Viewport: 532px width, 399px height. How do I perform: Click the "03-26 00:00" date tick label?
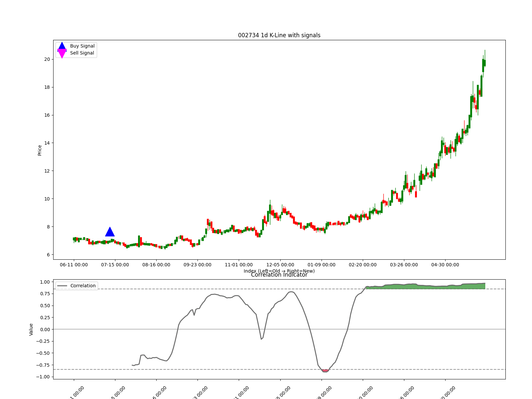click(x=404, y=265)
